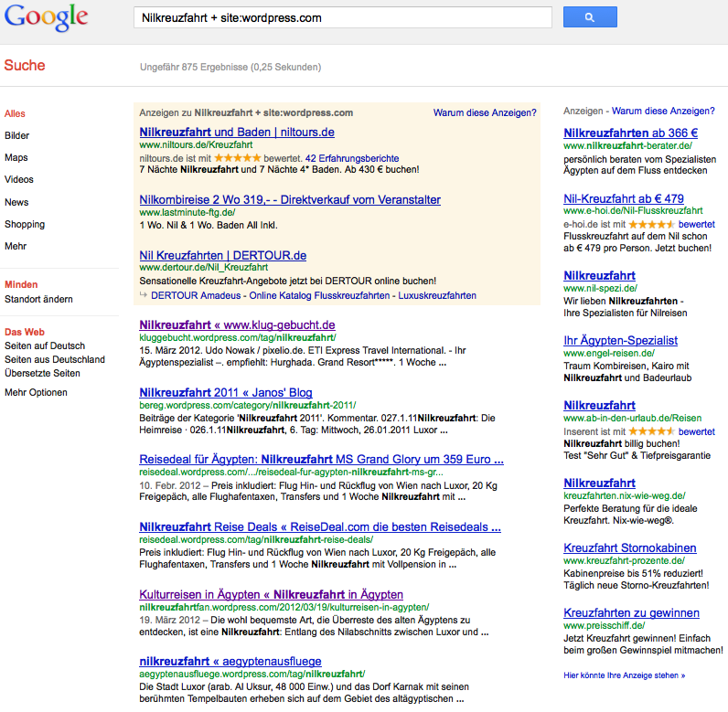The image size is (728, 712).
Task: Open Maps search results
Action: coord(16,158)
